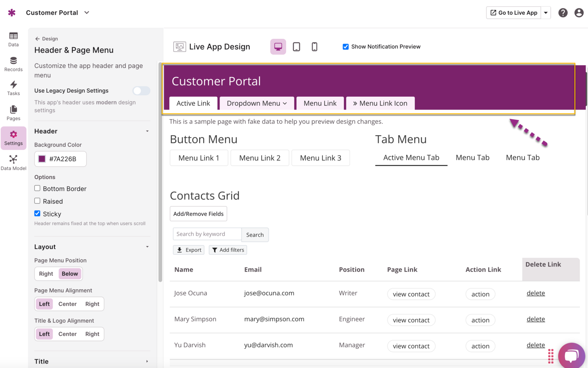
Task: Enable the Bottom Border checkbox
Action: pos(37,189)
